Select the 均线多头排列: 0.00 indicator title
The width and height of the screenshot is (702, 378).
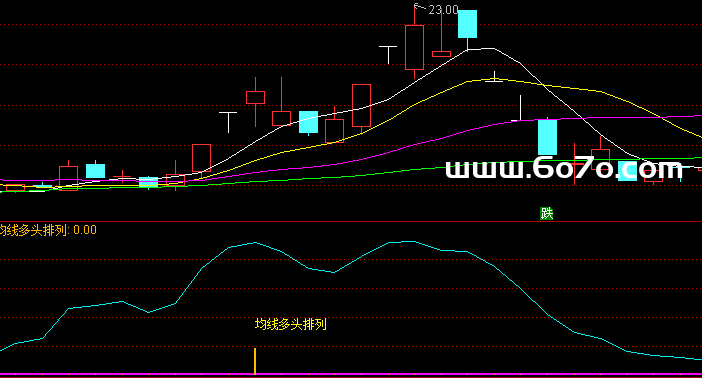48,230
